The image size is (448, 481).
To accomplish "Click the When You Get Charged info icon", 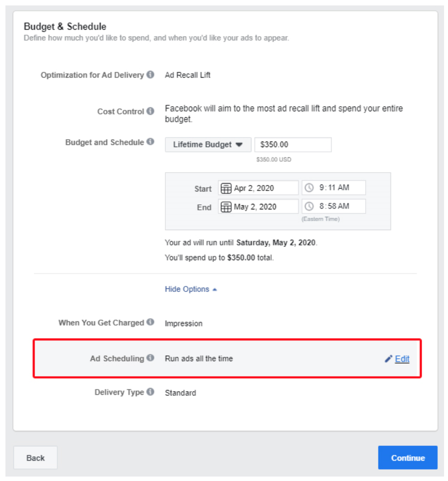I will click(x=150, y=323).
